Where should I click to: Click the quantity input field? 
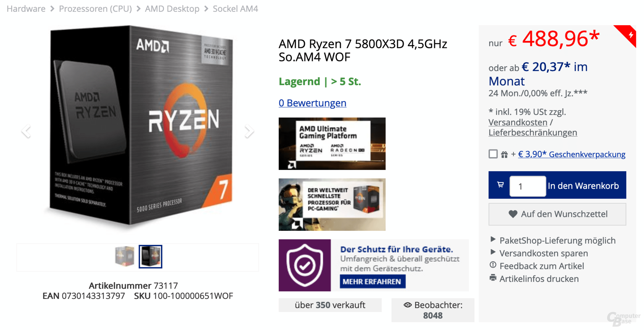pos(528,186)
